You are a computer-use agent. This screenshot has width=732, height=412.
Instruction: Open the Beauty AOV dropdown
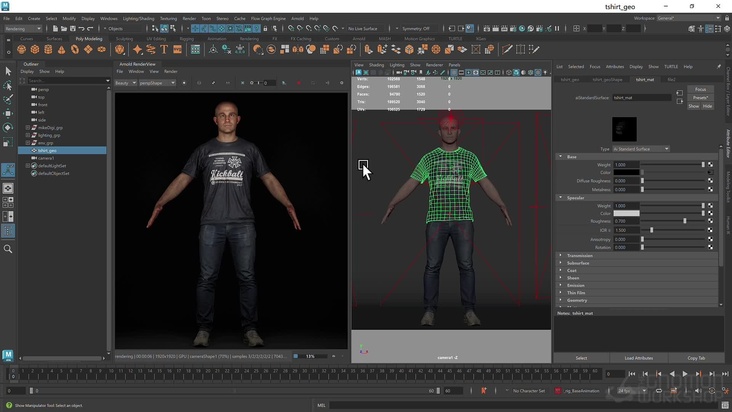click(x=126, y=83)
